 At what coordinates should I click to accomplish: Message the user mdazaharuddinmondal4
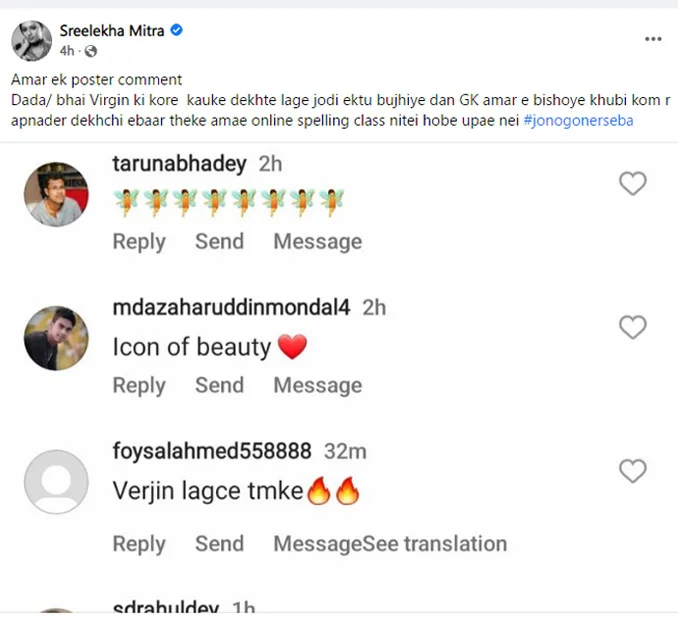click(x=317, y=385)
